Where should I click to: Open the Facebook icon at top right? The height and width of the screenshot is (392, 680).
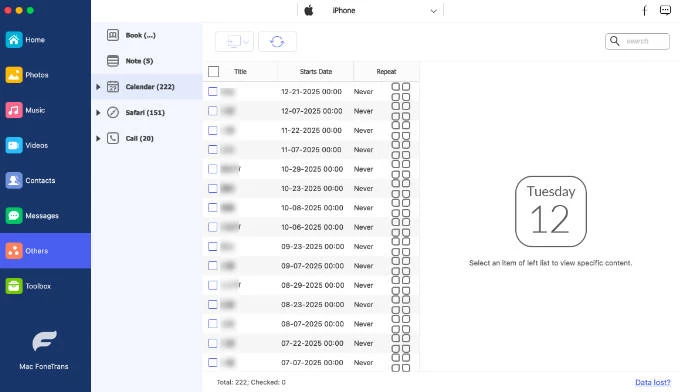tap(645, 10)
